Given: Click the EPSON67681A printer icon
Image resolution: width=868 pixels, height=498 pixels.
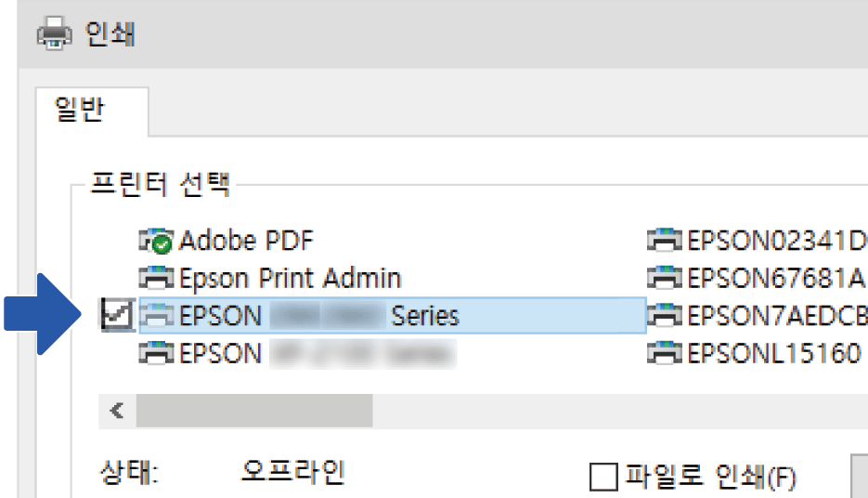Looking at the screenshot, I should tap(666, 278).
